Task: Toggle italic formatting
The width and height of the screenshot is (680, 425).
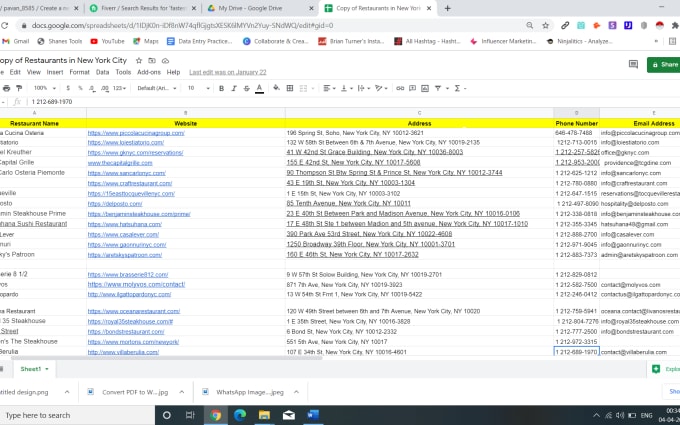Action: coord(234,88)
